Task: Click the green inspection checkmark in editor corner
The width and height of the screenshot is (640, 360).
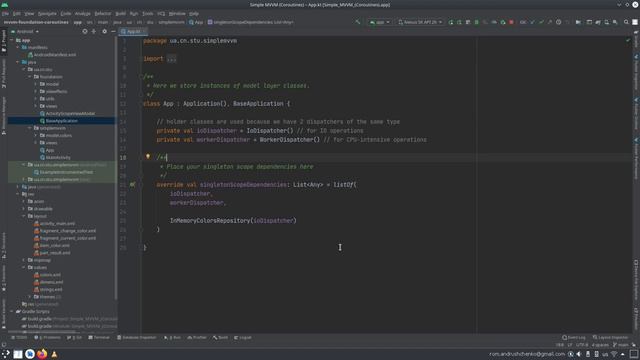Action: [x=628, y=40]
